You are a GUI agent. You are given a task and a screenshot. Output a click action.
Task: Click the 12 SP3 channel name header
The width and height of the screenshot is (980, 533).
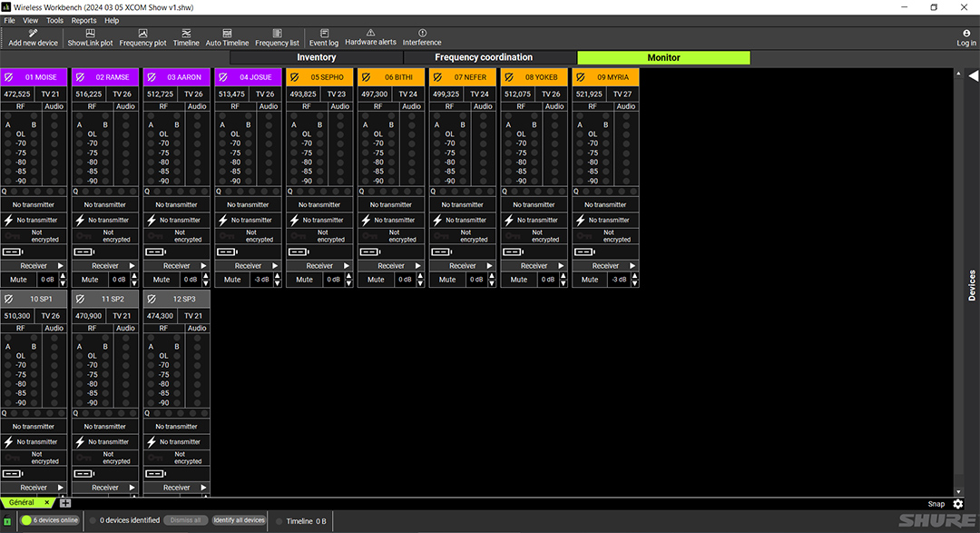click(183, 299)
